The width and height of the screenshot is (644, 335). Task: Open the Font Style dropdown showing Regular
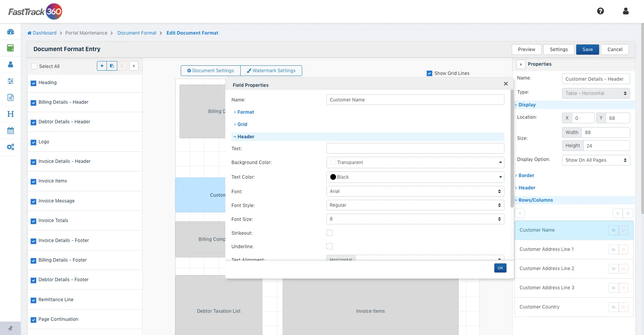pos(415,205)
